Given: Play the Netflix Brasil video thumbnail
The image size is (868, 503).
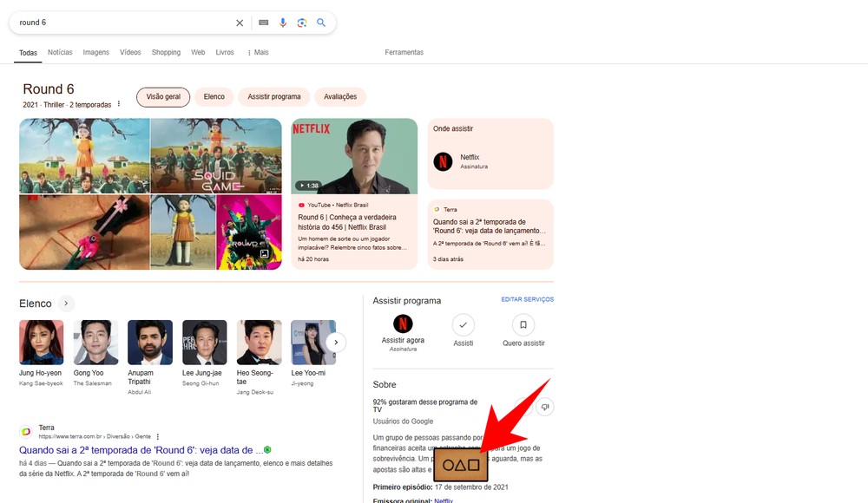Looking at the screenshot, I should coord(354,156).
